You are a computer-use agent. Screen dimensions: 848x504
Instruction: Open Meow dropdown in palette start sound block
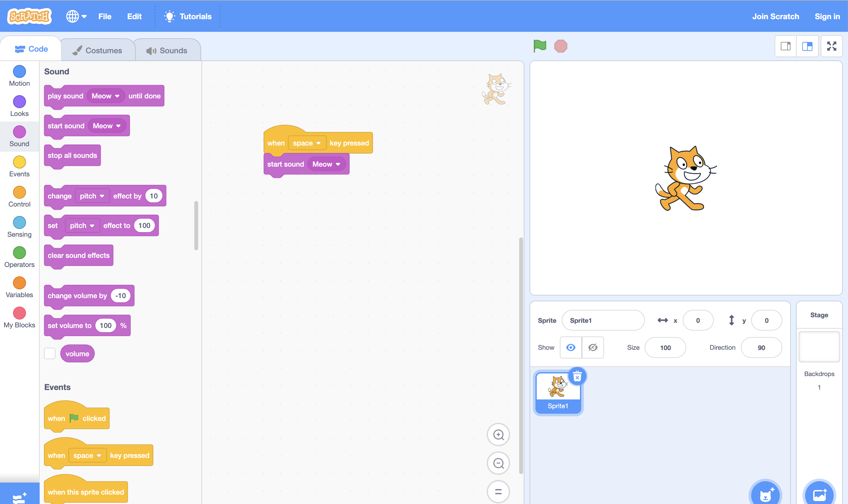107,126
